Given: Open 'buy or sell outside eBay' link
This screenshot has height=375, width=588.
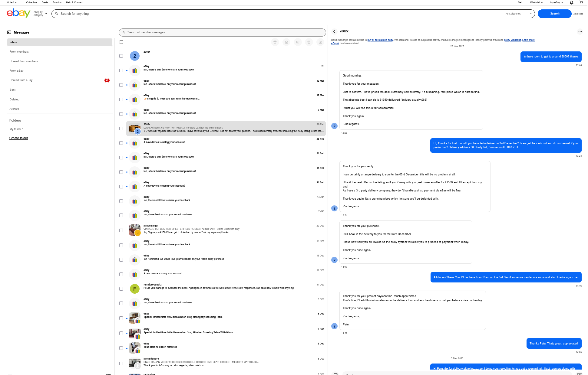Looking at the screenshot, I should [x=380, y=40].
